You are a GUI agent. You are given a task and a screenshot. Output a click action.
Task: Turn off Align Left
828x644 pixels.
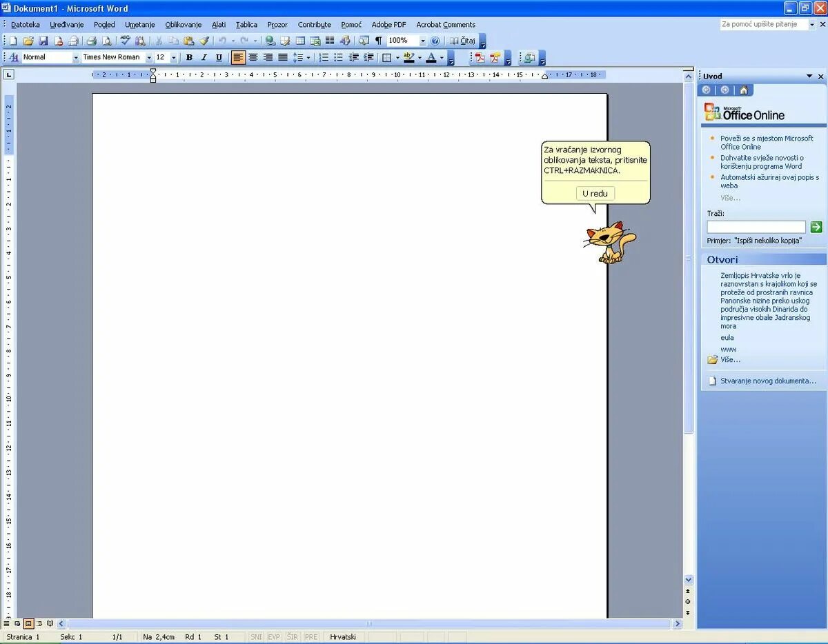tap(238, 57)
